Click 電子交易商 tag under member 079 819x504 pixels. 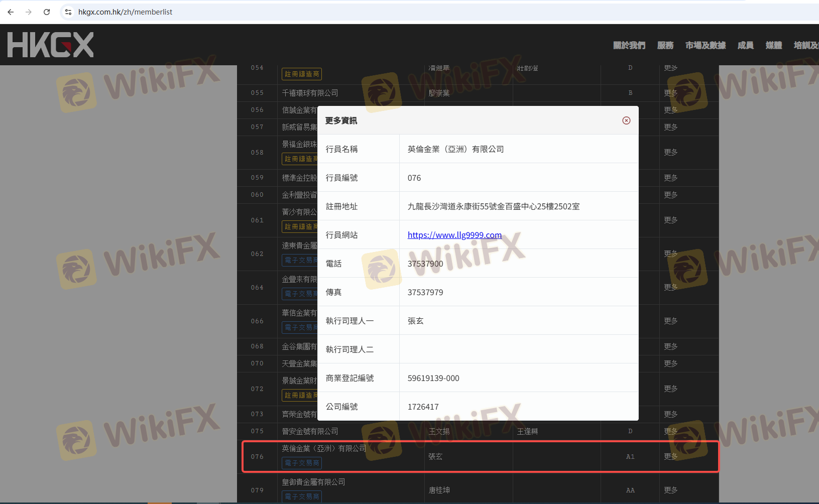[x=302, y=496]
